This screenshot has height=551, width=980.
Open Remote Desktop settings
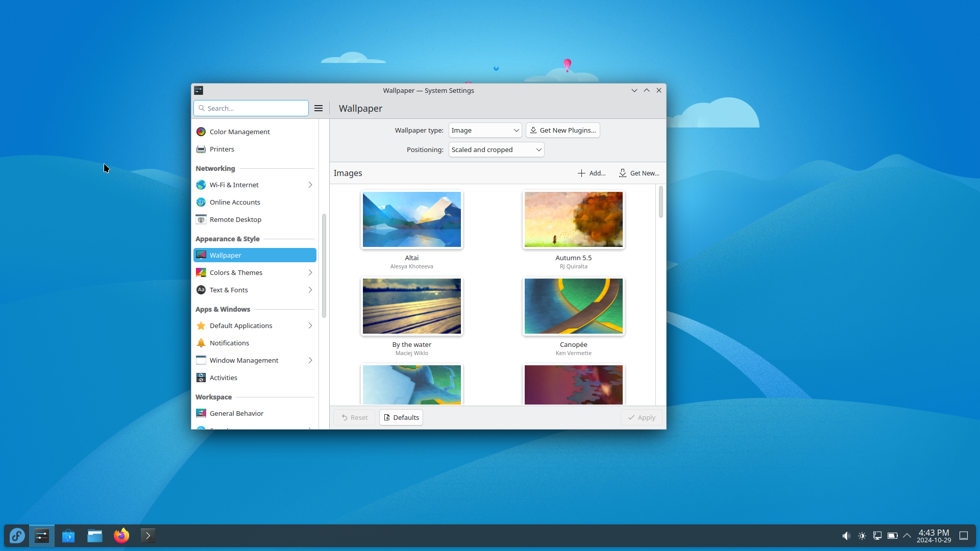pyautogui.click(x=255, y=219)
